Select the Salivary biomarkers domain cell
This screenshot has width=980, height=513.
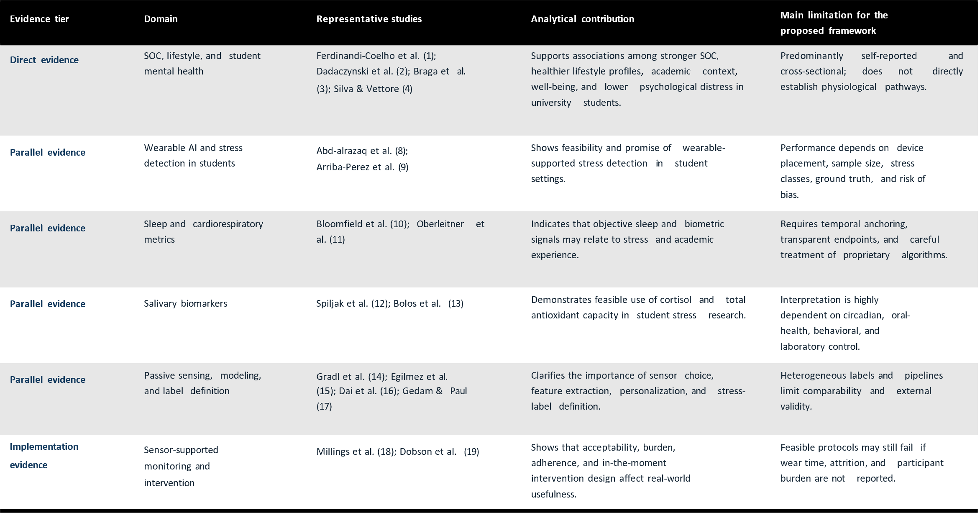[x=185, y=303]
